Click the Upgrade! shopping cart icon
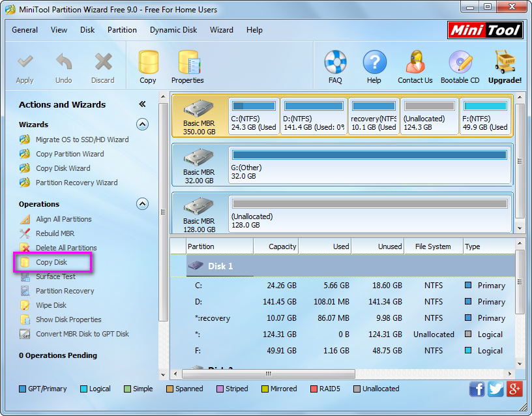The image size is (532, 416). coord(505,63)
